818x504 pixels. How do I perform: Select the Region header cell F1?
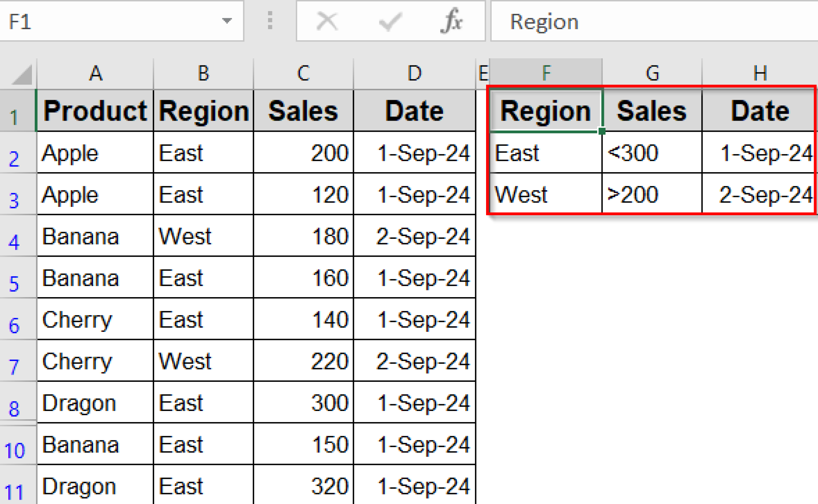click(546, 110)
